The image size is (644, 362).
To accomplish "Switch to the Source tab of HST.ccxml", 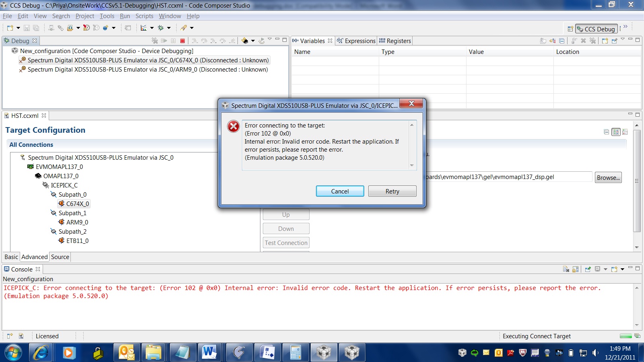I will (x=60, y=257).
